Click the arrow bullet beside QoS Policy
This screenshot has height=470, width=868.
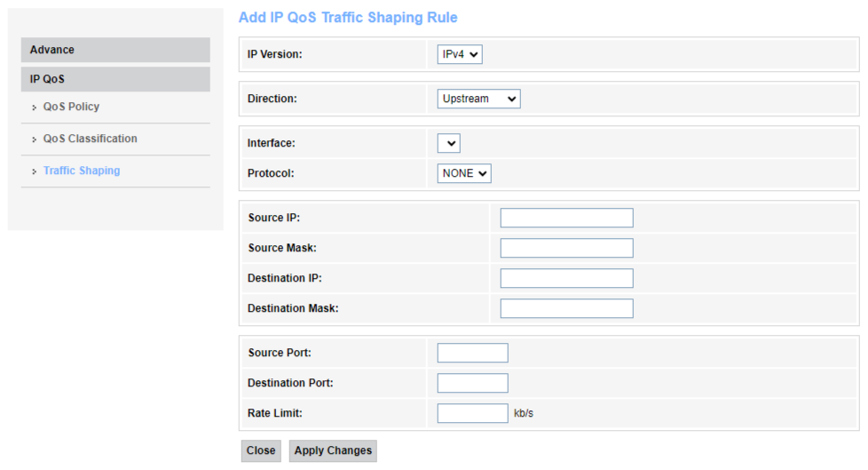click(x=34, y=108)
